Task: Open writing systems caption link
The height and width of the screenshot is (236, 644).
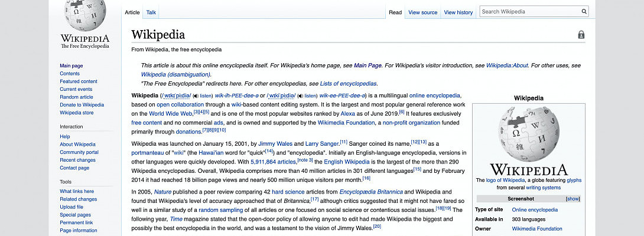Action: [x=543, y=188]
